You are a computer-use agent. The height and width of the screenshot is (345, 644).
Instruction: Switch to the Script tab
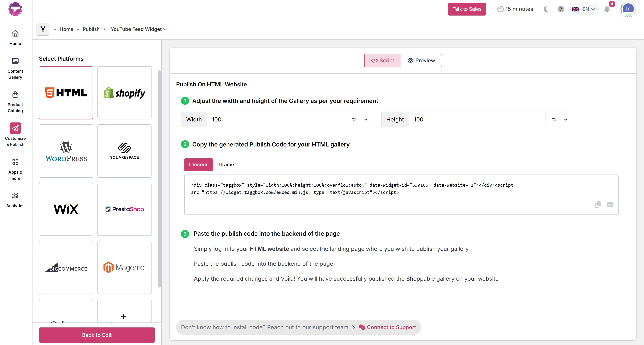(x=383, y=61)
